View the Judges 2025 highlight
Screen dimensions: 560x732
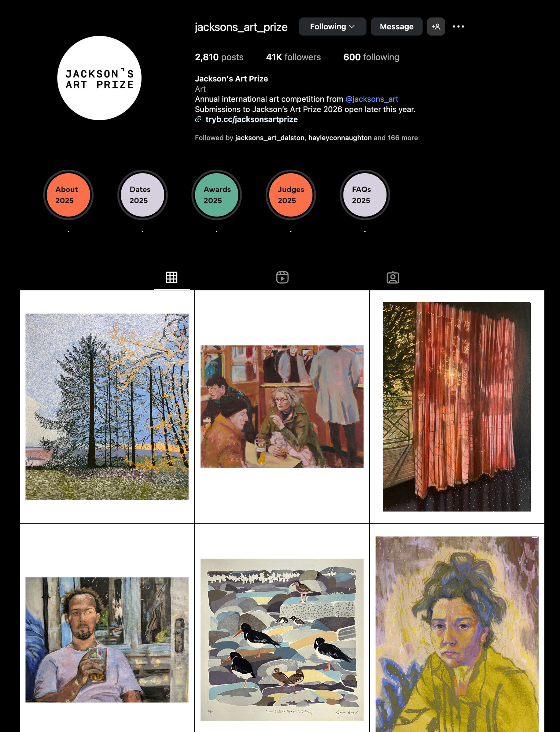(291, 195)
